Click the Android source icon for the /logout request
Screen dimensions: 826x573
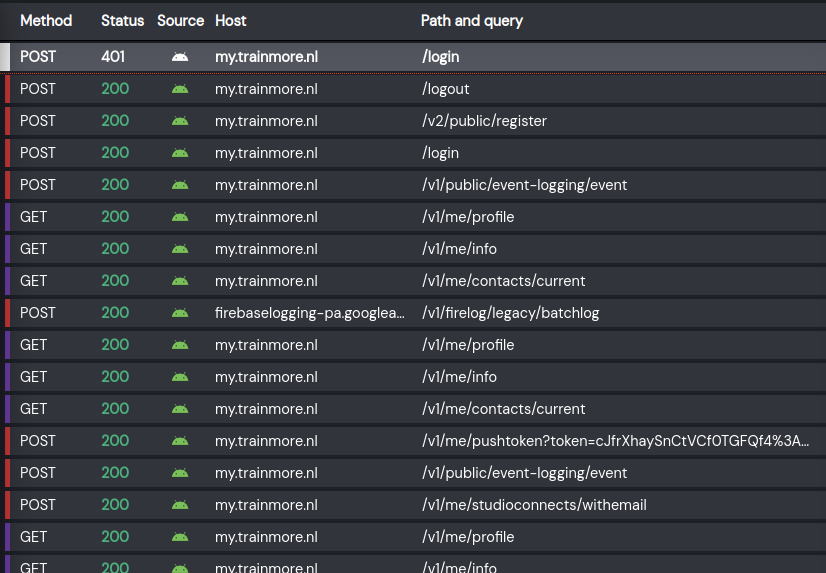click(x=180, y=89)
